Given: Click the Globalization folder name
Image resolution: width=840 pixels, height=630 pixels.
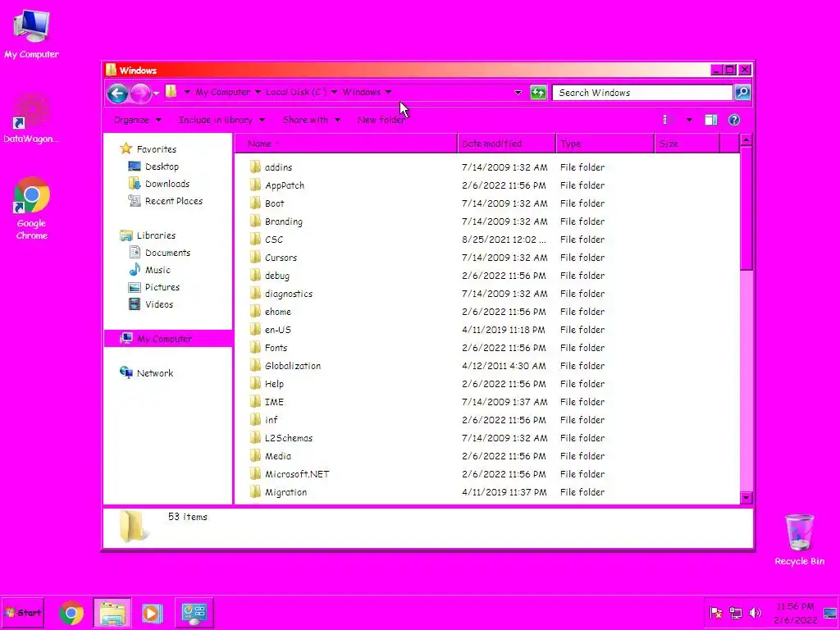Looking at the screenshot, I should [x=293, y=366].
